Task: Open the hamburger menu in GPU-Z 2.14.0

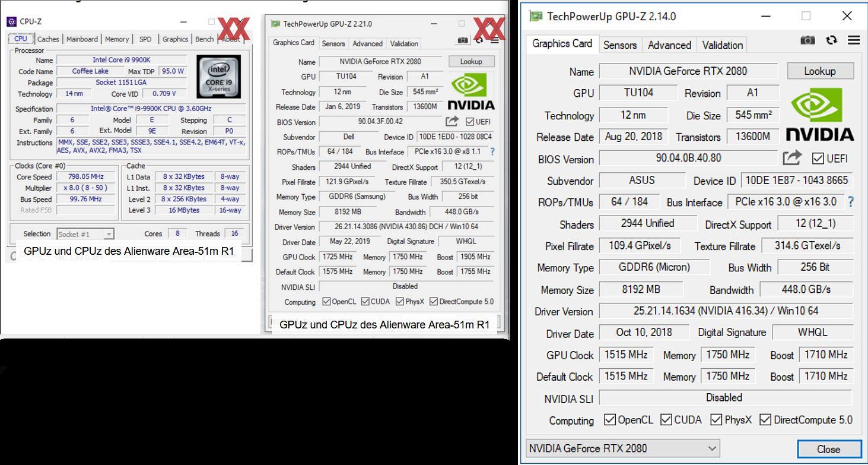Action: (x=854, y=40)
